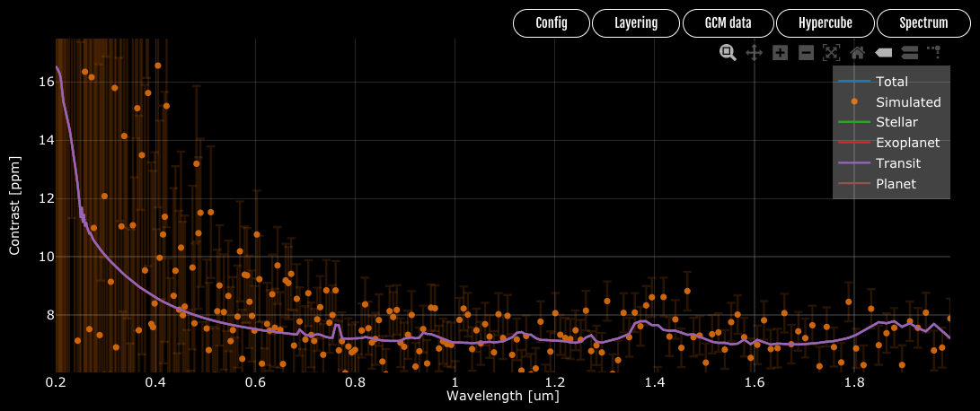Open the GCM data section
Image resolution: width=980 pixels, height=411 pixels.
pos(728,23)
